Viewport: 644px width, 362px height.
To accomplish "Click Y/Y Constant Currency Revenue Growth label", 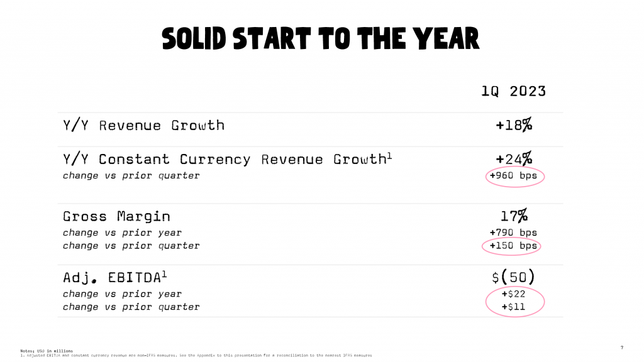I will [227, 159].
